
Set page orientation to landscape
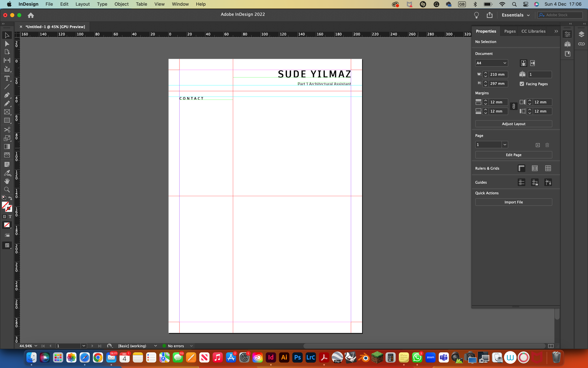tap(532, 63)
